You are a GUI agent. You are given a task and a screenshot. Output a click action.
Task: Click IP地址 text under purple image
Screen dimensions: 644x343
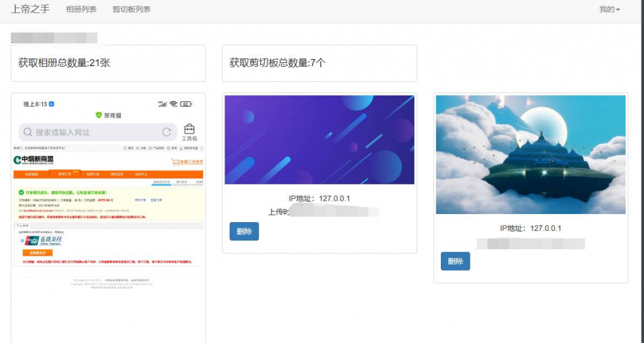tap(319, 198)
